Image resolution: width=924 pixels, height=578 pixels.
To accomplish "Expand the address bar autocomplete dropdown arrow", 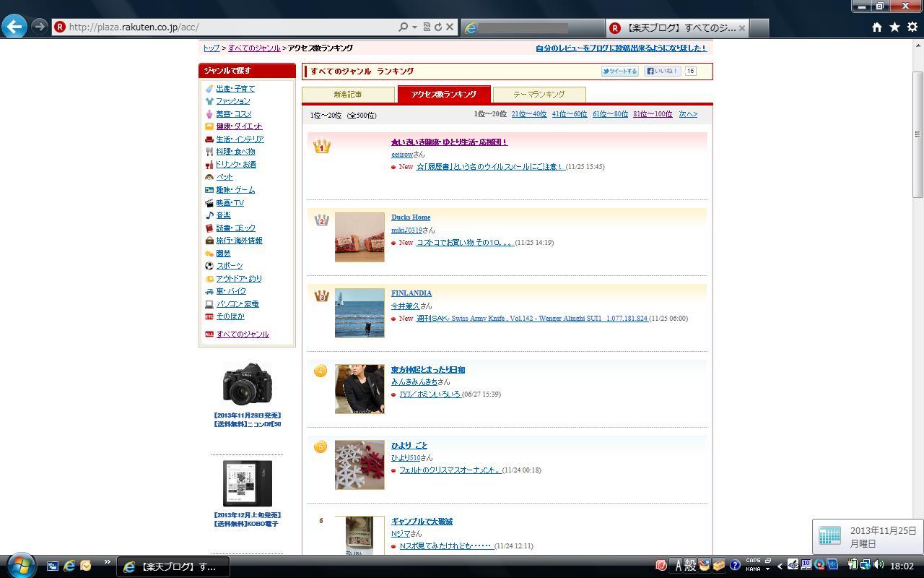I will pyautogui.click(x=414, y=27).
